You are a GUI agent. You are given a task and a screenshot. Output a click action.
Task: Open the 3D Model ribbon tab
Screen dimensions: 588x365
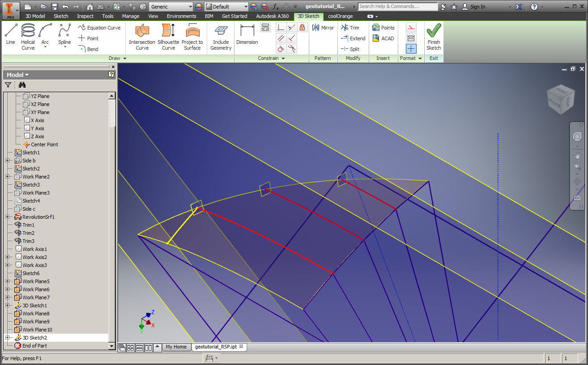point(35,16)
